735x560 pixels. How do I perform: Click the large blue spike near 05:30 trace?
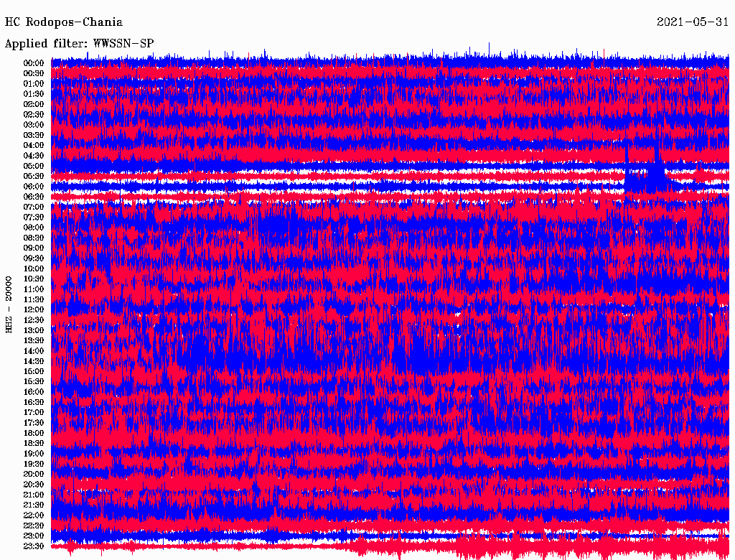(657, 169)
